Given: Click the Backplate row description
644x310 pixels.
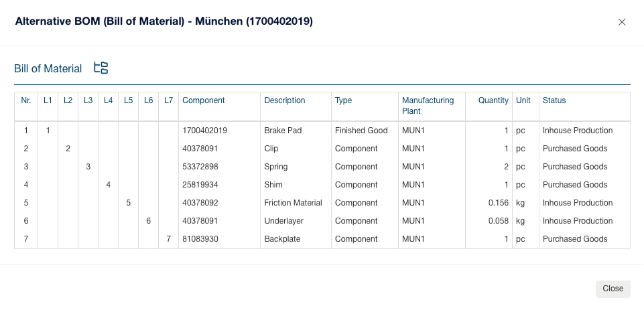Looking at the screenshot, I should (x=282, y=239).
